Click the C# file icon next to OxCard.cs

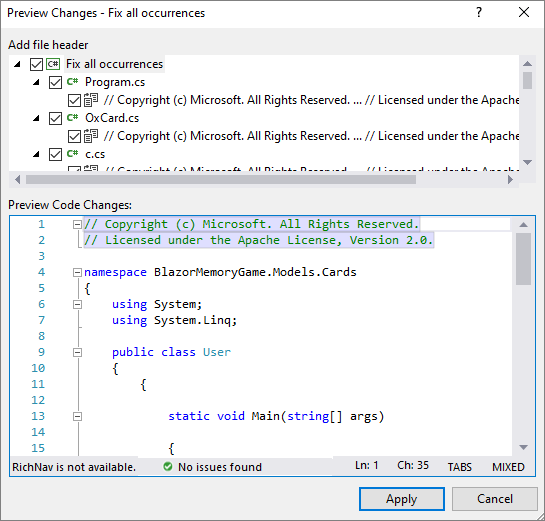click(72, 118)
